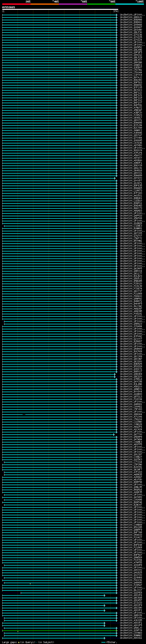146x644 pixels.
Task: Click the red ~20% identity legend segment
Action: tap(16, 4)
